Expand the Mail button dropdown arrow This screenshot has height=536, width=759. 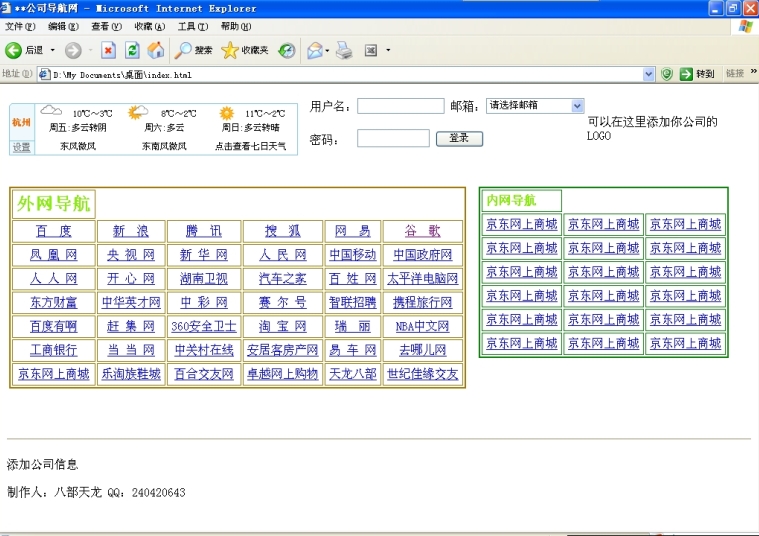point(328,50)
